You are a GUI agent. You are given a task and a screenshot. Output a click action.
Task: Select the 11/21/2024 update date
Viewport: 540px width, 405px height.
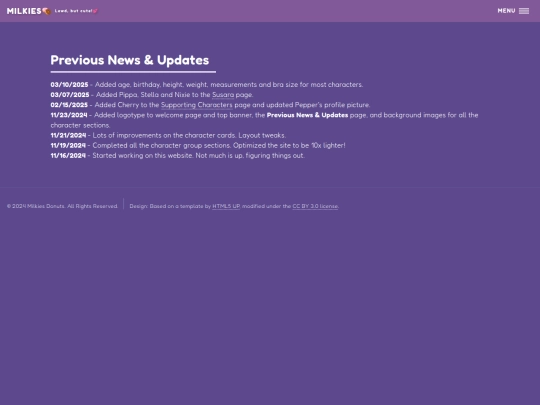pos(68,135)
